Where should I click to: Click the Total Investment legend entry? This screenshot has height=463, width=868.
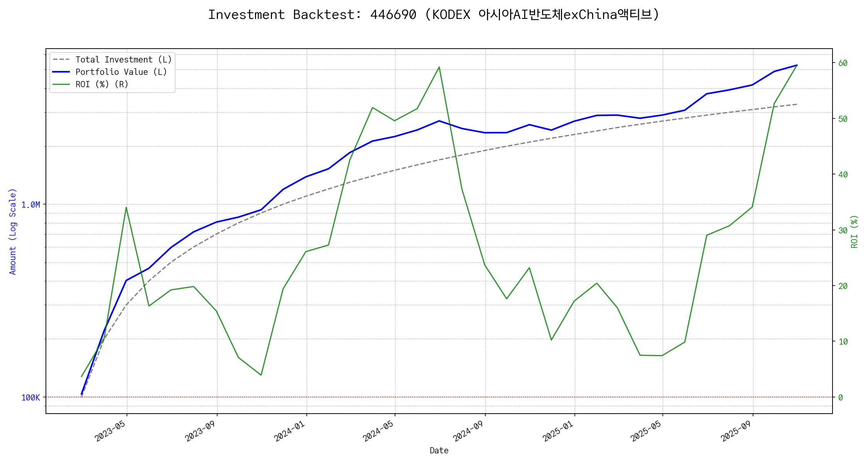tap(123, 60)
